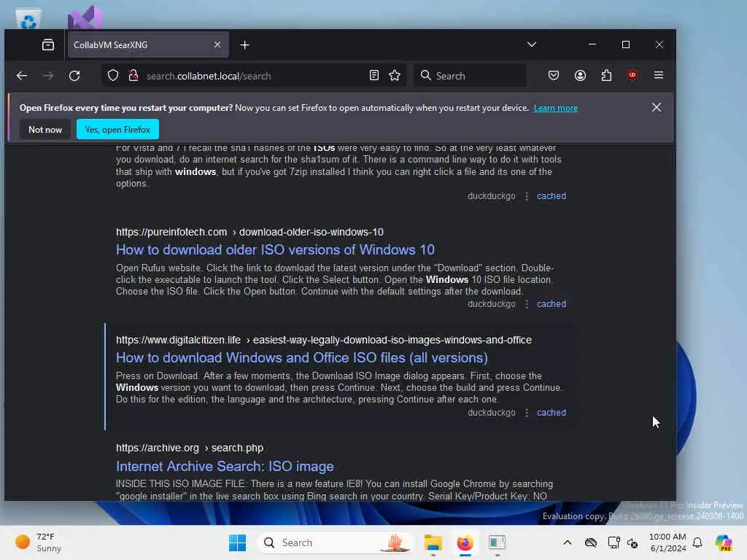Open the uBlock Origin extension icon
747x560 pixels.
[x=632, y=75]
